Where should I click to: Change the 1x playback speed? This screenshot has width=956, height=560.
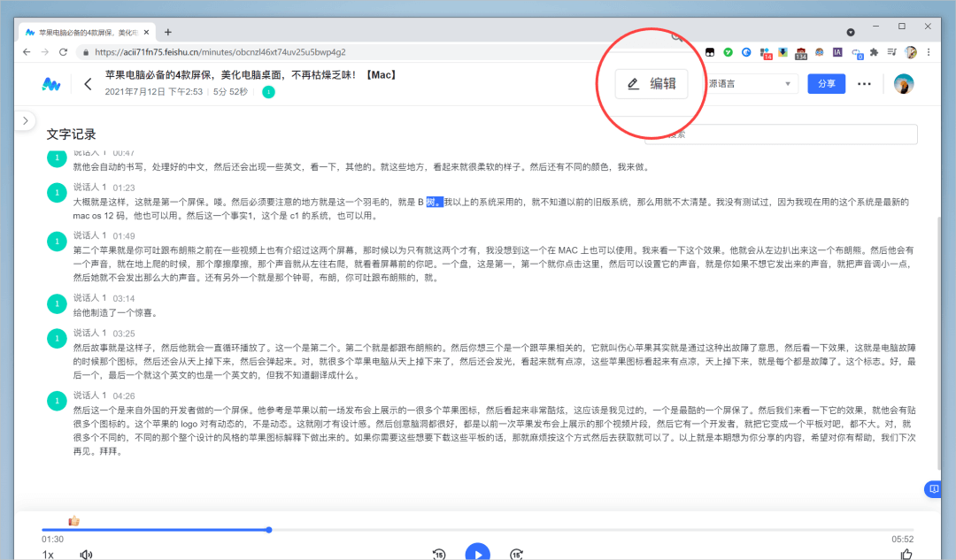[x=48, y=555]
